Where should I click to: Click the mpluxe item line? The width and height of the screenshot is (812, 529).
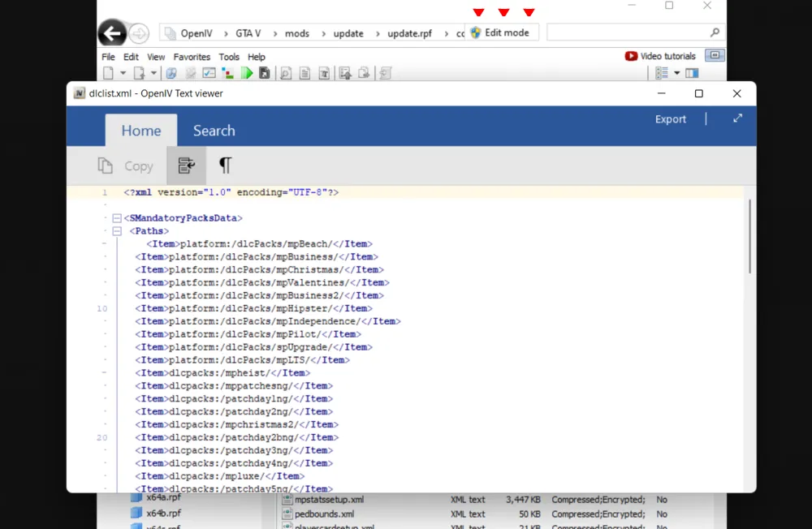220,476
